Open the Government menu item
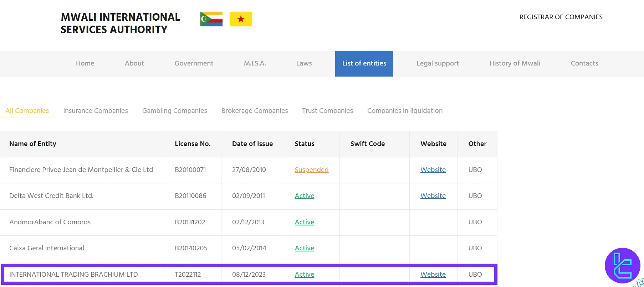 [x=194, y=63]
